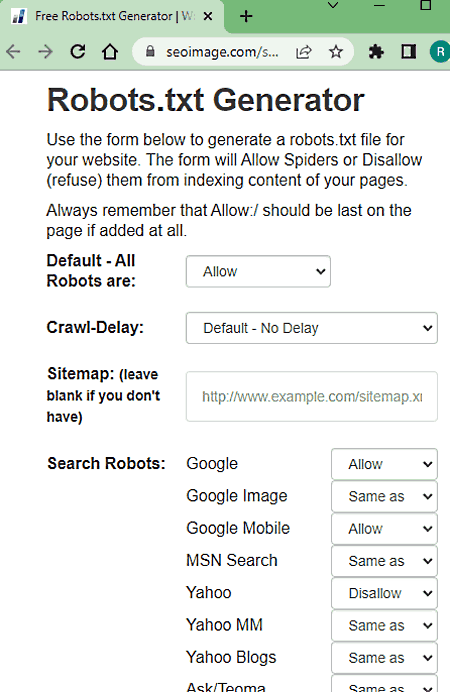Bookmark this page with the star icon
This screenshot has width=450, height=692.
(336, 52)
